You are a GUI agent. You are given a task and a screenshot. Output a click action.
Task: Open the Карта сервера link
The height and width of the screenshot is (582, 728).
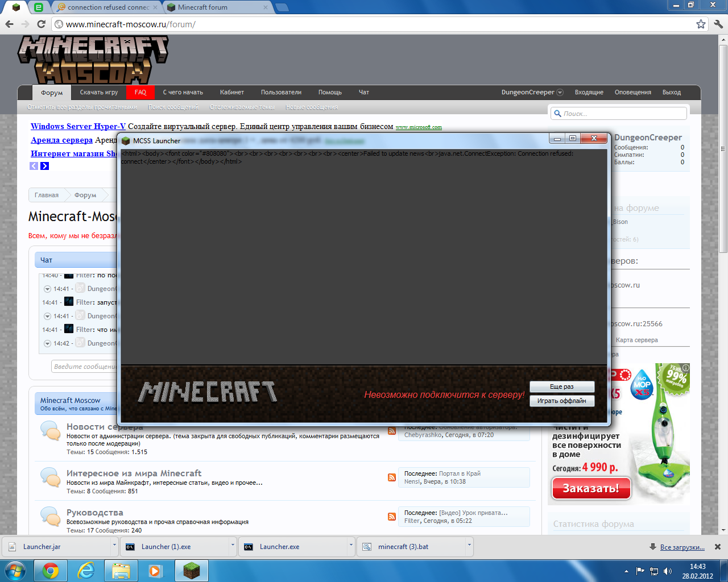coord(636,340)
